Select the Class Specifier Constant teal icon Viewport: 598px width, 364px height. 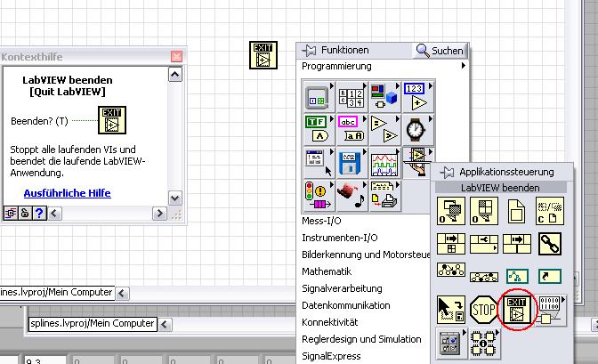517,276
